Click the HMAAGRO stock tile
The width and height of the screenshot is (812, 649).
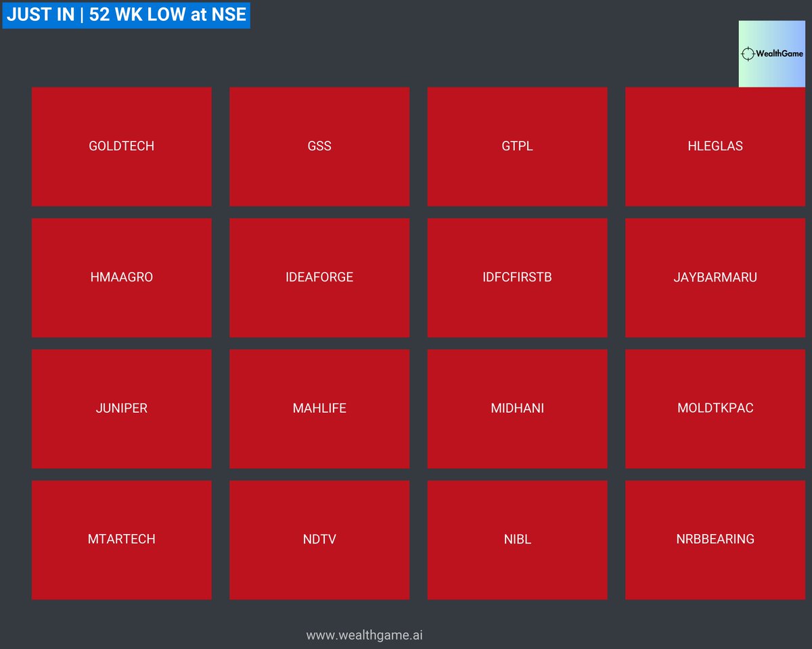click(122, 277)
